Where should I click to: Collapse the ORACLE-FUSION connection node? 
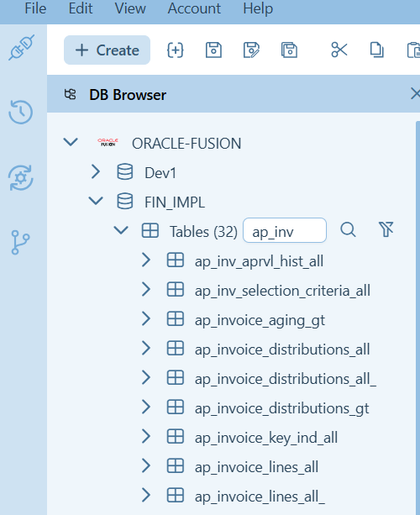click(71, 142)
